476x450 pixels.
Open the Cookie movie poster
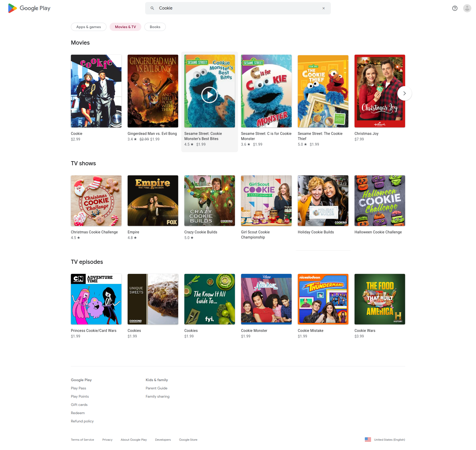96,91
